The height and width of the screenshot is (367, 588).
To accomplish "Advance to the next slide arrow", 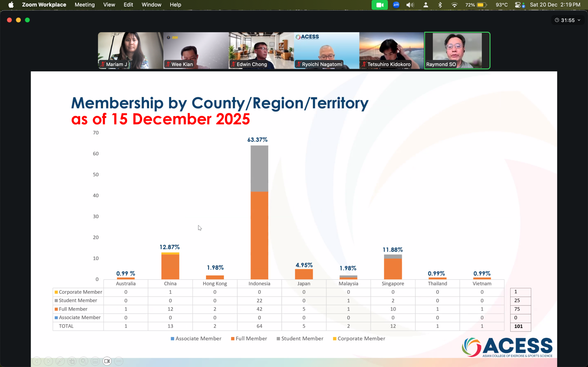I will point(48,361).
